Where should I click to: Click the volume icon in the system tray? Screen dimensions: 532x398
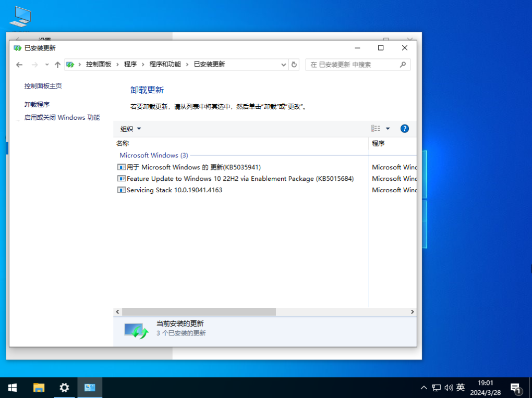coord(448,388)
